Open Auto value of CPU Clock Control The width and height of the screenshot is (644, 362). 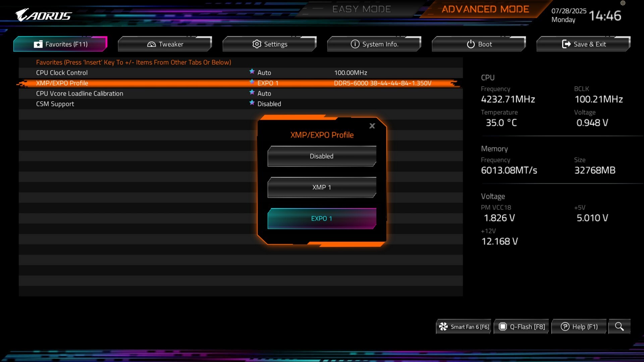pos(264,73)
